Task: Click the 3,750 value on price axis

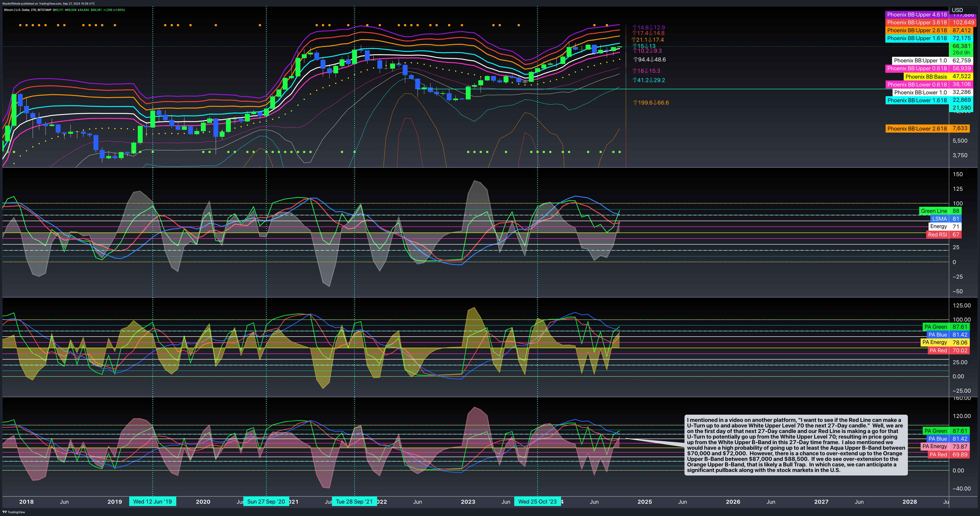Action: click(x=960, y=155)
